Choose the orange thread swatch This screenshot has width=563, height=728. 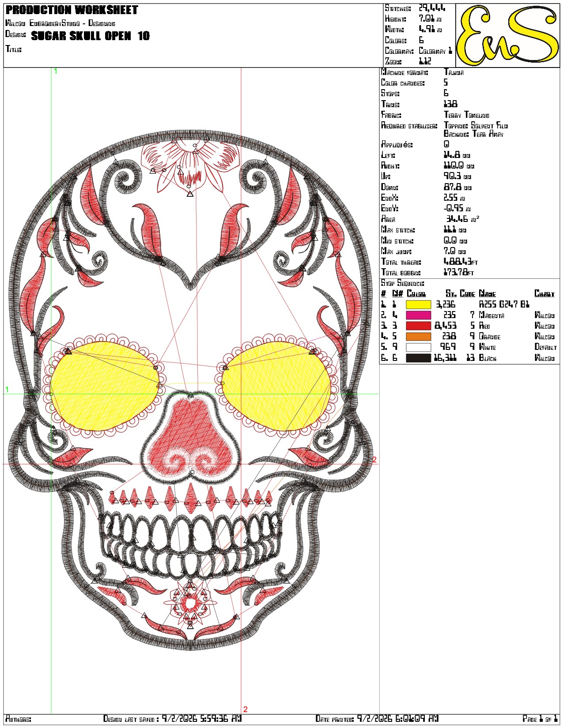(418, 336)
